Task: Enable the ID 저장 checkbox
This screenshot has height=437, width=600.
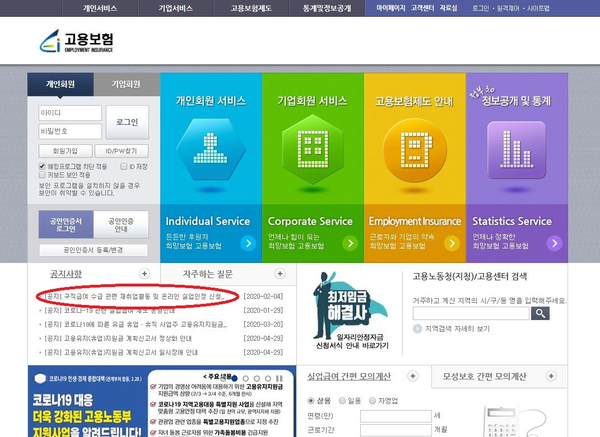Action: tap(124, 166)
